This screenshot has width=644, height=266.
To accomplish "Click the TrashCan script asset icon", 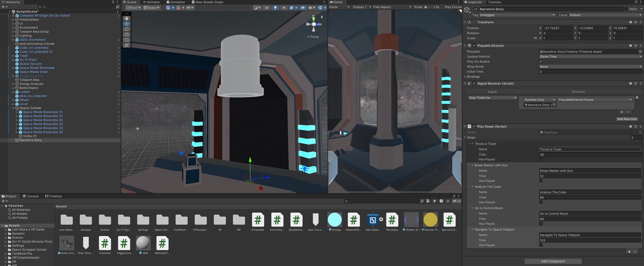I will click(105, 243).
